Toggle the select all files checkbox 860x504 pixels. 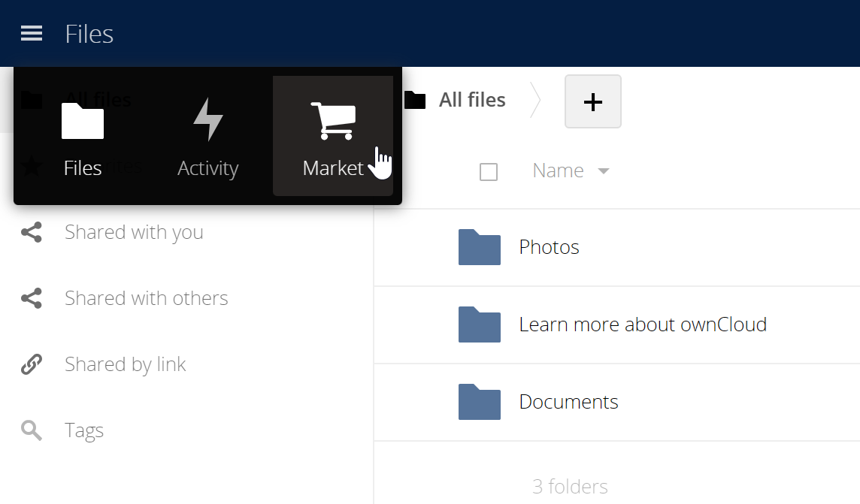[x=489, y=172]
